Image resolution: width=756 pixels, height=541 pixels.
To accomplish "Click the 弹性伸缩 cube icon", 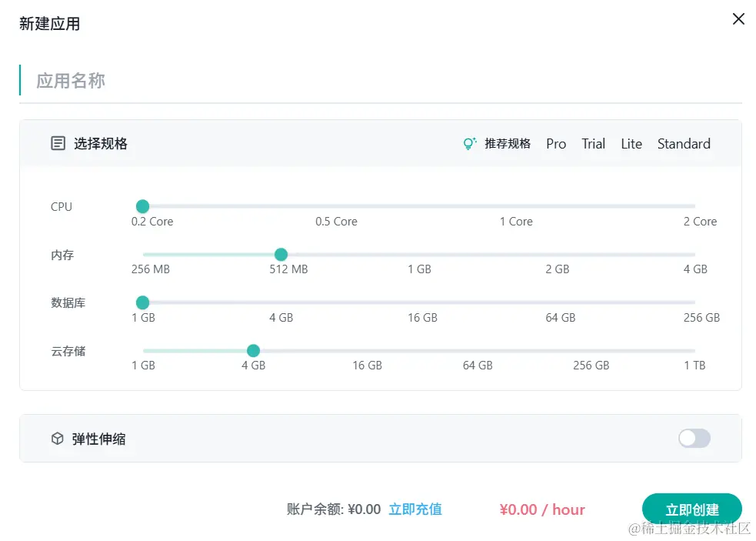I will [x=58, y=439].
